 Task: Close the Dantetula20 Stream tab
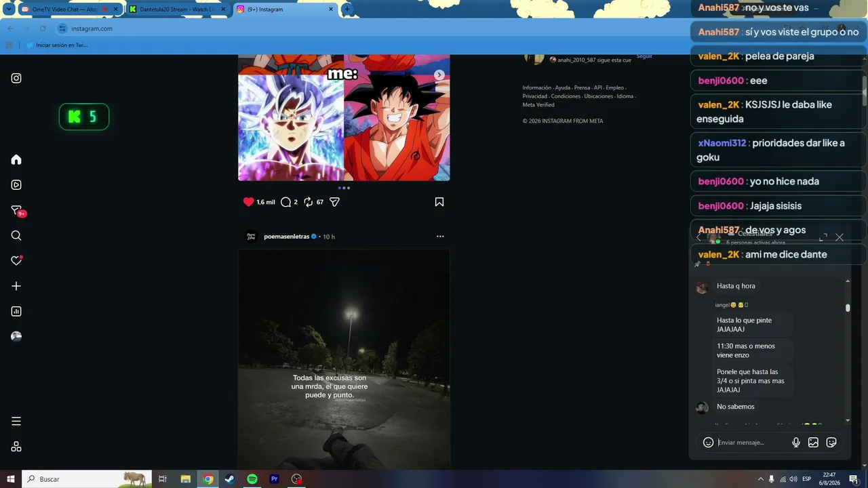click(x=223, y=9)
